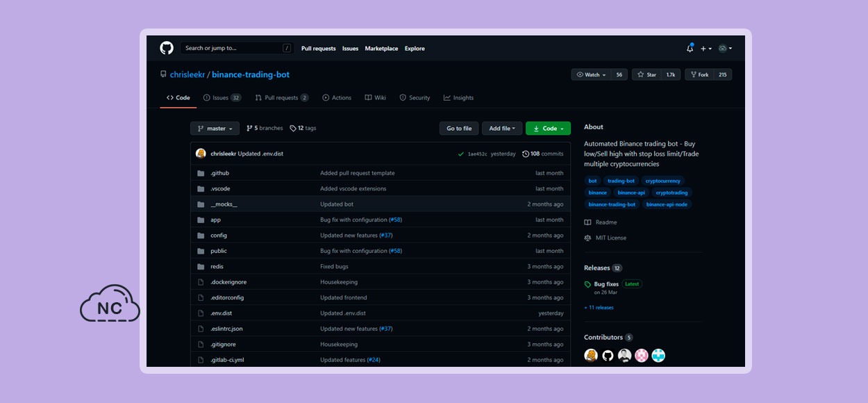Click the folder icon beside config
Screen dimensions: 868x403
[x=201, y=236]
